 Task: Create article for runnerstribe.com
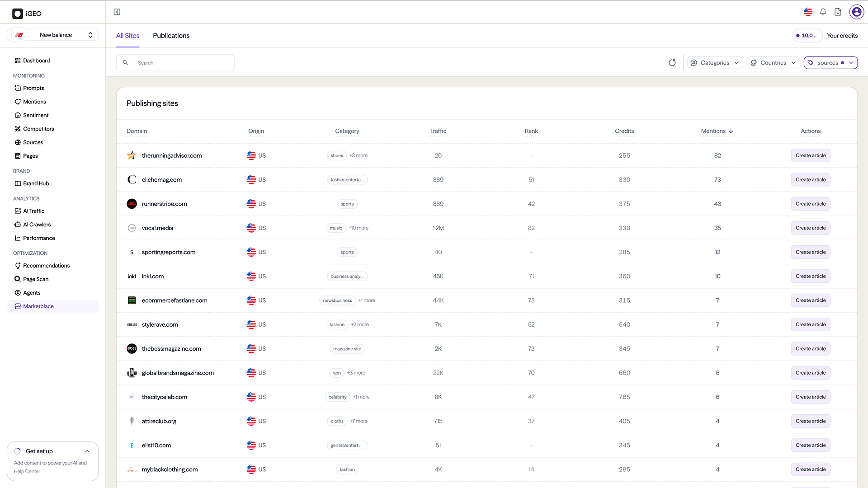pyautogui.click(x=811, y=204)
